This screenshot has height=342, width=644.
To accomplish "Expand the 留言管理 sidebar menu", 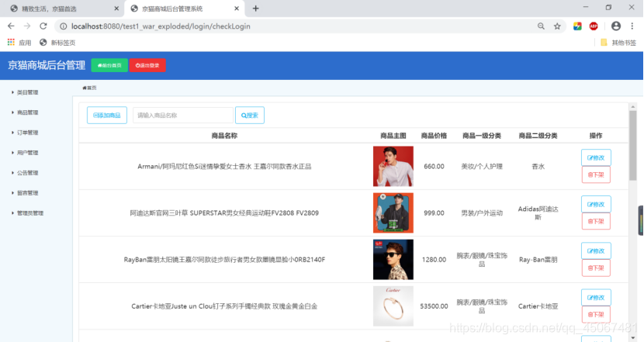I will pos(25,193).
